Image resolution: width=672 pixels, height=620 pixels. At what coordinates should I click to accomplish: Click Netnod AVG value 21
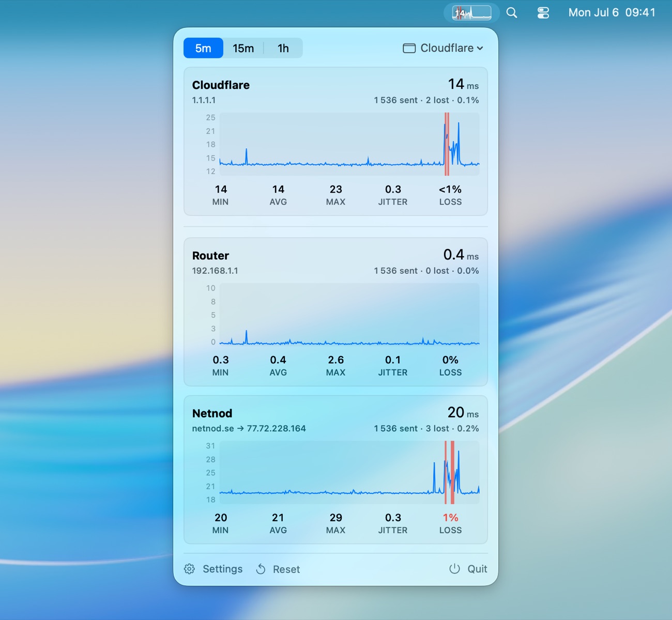coord(278,518)
